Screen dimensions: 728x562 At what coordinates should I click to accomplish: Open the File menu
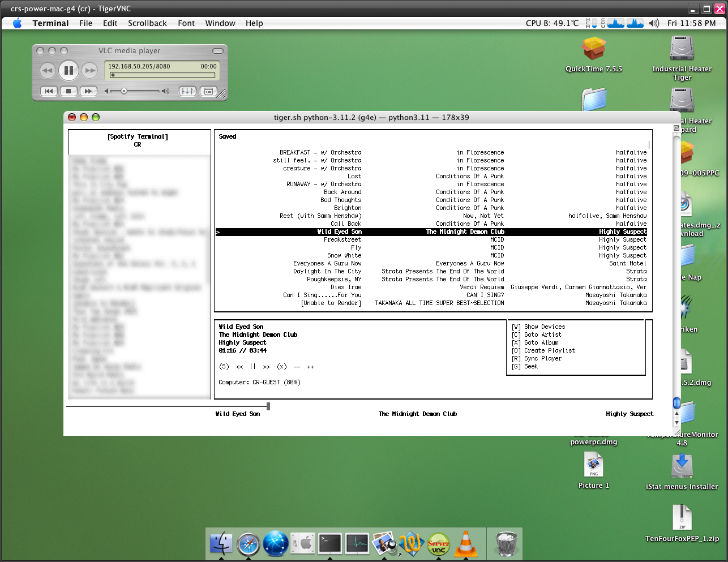(85, 23)
